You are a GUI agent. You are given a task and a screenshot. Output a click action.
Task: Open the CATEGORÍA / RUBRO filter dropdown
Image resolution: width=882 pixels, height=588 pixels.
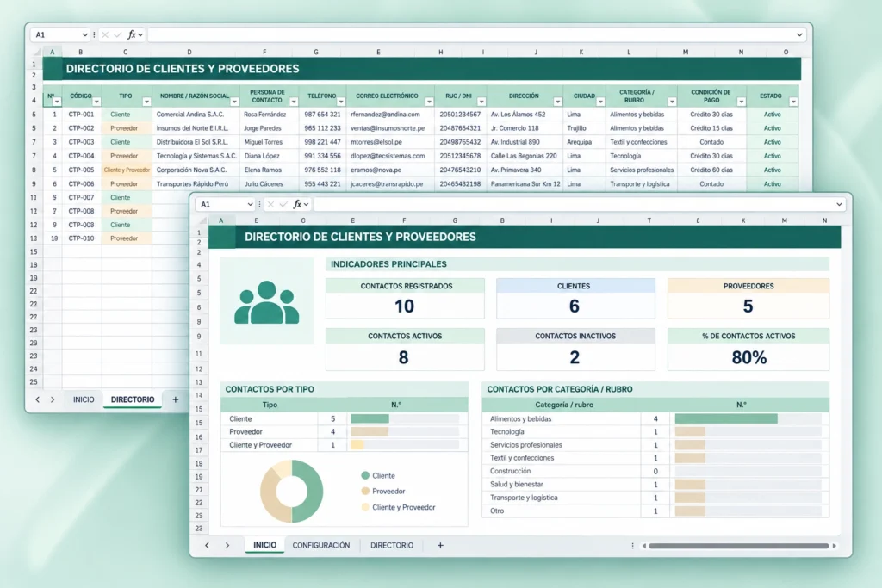tap(672, 102)
